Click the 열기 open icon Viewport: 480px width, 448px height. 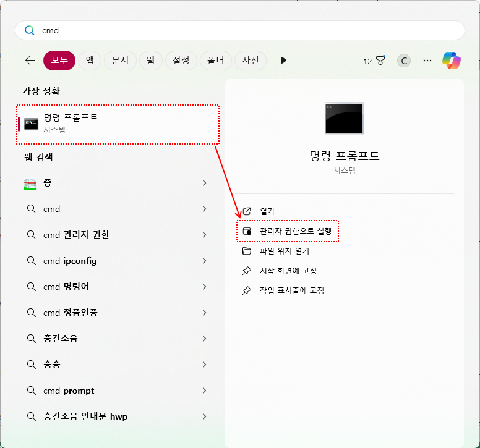[x=247, y=211]
